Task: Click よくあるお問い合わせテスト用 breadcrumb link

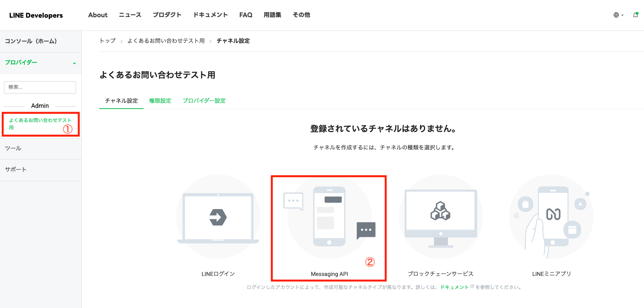Action: (166, 41)
